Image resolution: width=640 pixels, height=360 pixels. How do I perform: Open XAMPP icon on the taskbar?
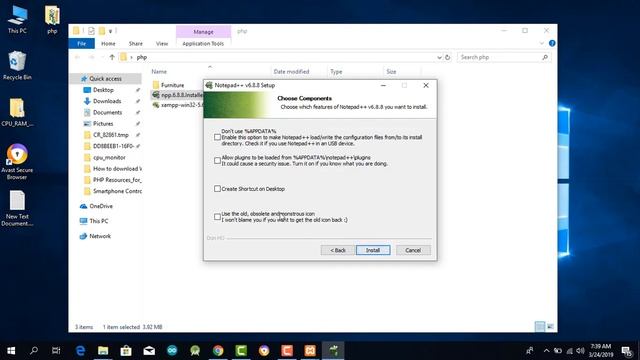point(310,350)
